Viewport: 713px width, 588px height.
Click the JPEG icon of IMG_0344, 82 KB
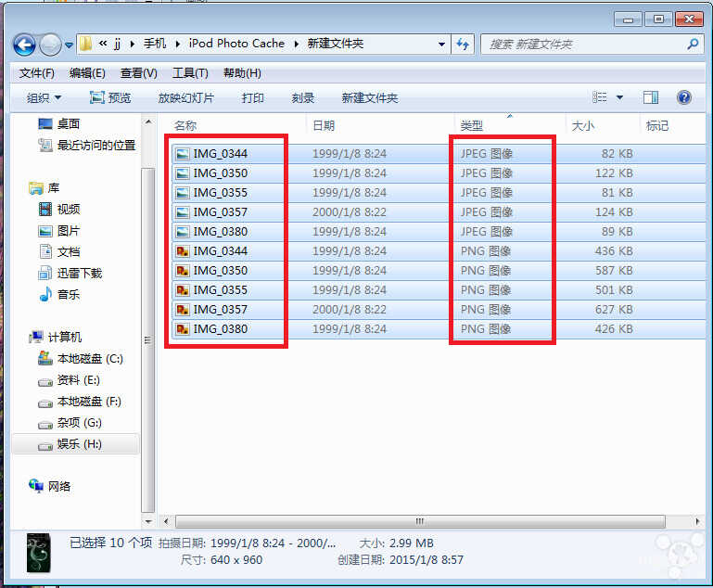183,154
